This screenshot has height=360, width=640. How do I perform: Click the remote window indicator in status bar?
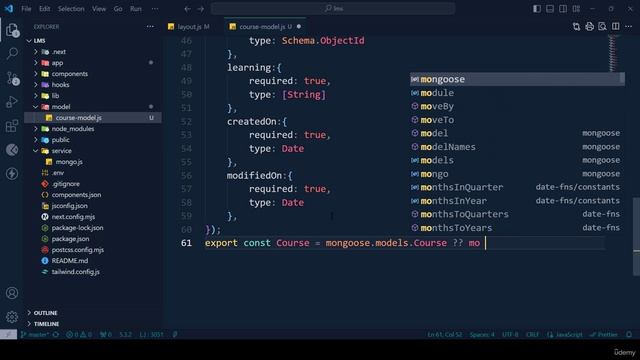[8, 334]
